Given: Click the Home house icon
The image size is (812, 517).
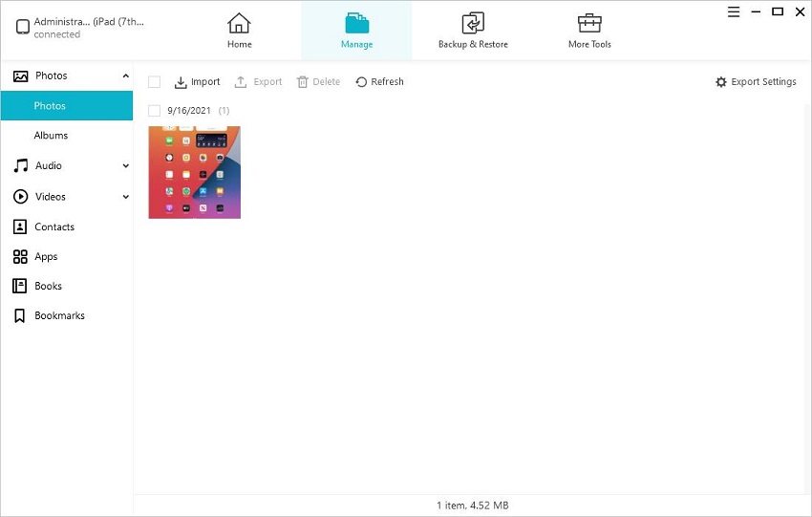Looking at the screenshot, I should click(x=239, y=23).
